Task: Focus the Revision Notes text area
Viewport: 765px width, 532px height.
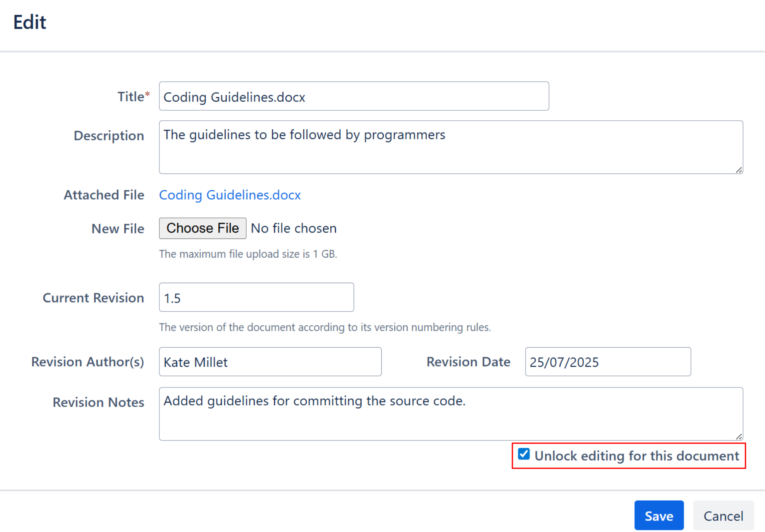Action: [450, 414]
